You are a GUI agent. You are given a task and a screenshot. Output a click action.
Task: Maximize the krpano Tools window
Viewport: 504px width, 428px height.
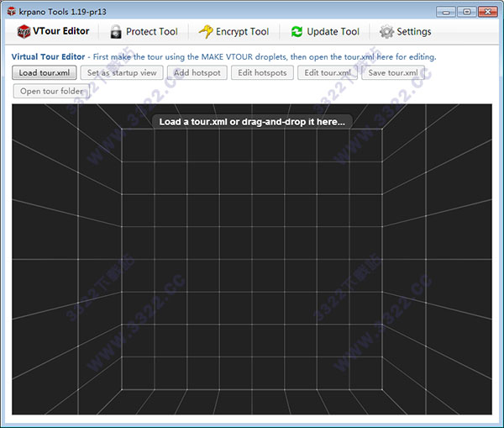[467, 12]
